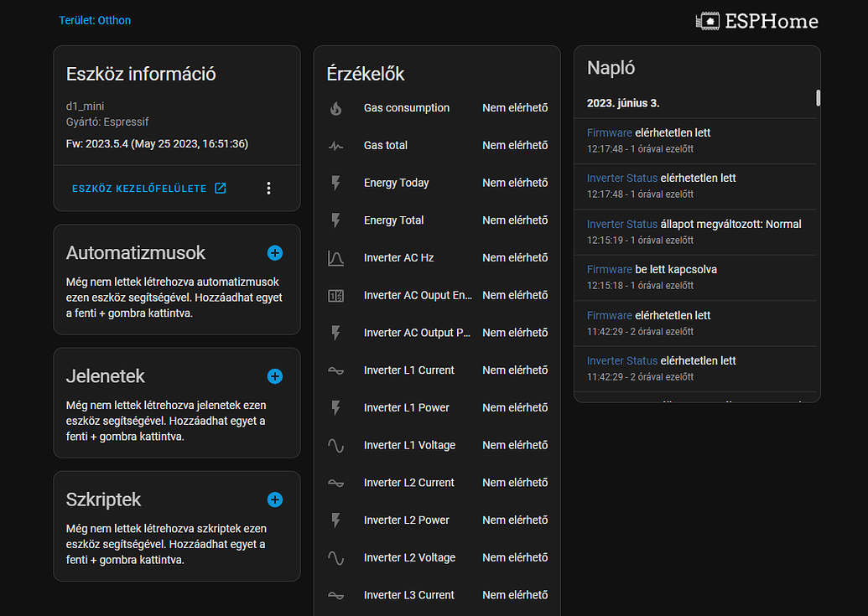This screenshot has width=868, height=616.
Task: Open the Inverter L2 Current sensor details
Action: click(436, 483)
